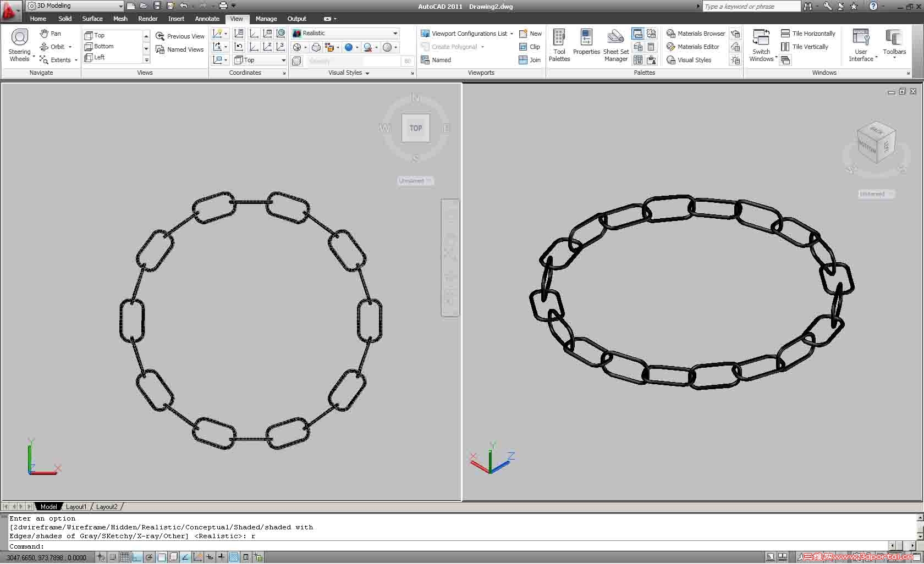This screenshot has width=924, height=564.
Task: Open the Materials Browser
Action: tap(696, 34)
